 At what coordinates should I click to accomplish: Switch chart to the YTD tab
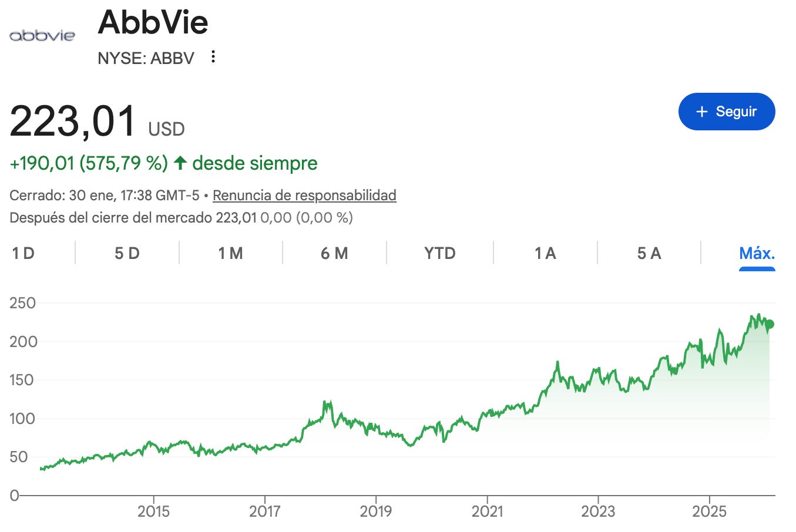pos(440,253)
